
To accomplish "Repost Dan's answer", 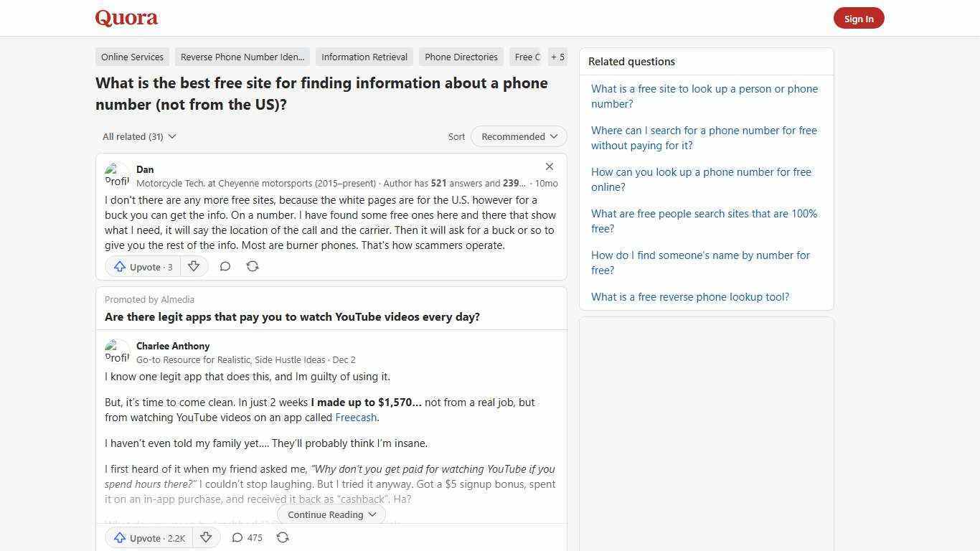I will tap(252, 266).
